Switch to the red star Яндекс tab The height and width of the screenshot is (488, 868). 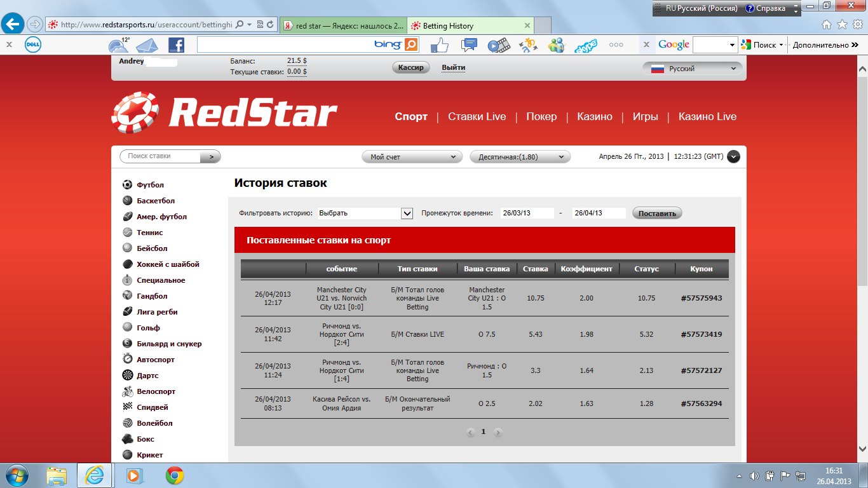[342, 25]
